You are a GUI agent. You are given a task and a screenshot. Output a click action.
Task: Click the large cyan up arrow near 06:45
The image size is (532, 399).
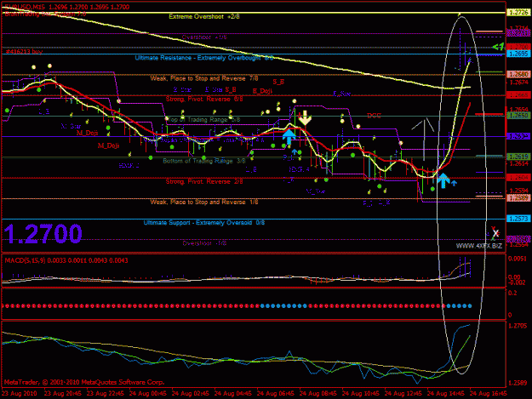[289, 137]
